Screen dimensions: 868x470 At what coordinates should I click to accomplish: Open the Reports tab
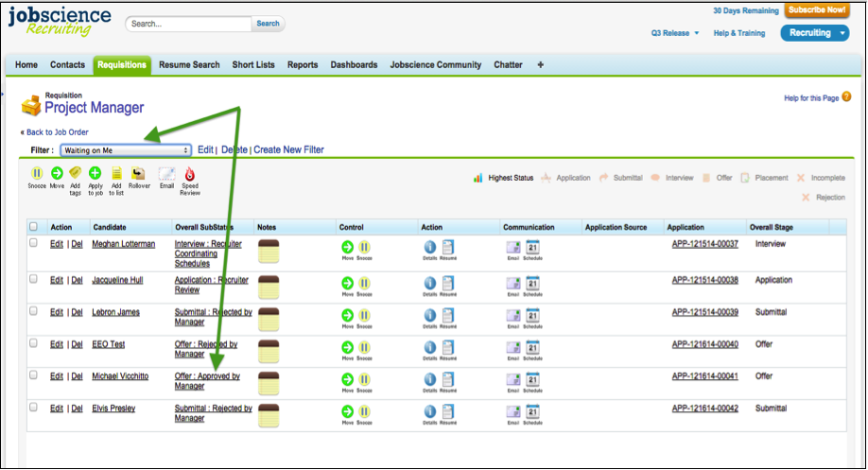pos(303,64)
